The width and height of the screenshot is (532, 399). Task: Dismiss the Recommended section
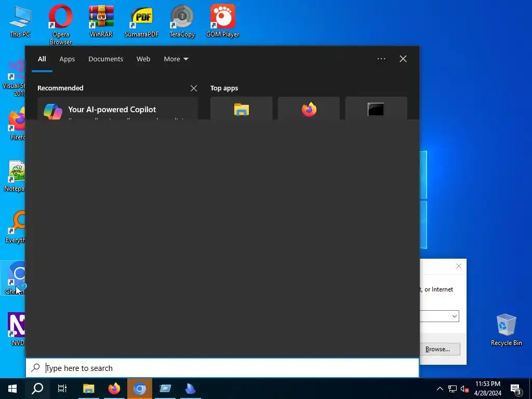(194, 88)
